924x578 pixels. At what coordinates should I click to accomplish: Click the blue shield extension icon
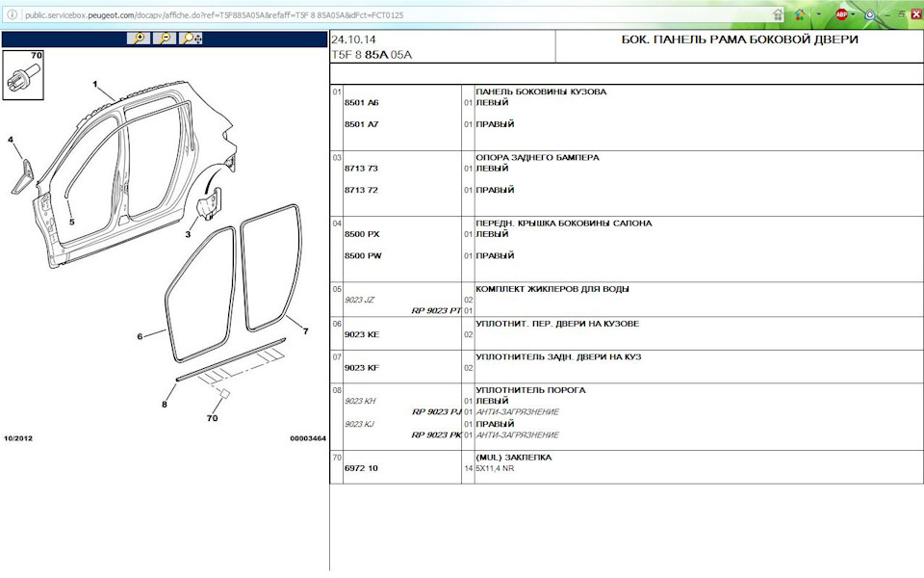point(870,14)
